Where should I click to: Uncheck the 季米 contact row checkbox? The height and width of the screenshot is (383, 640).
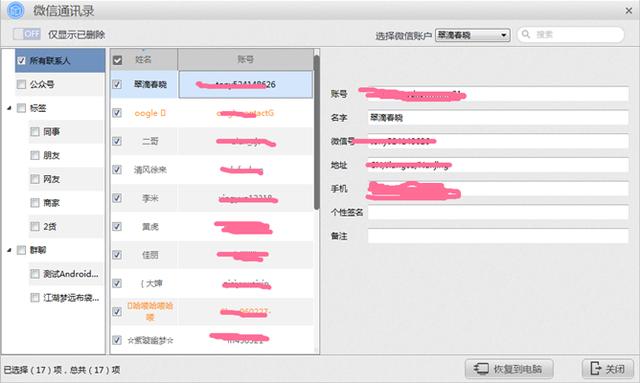(117, 198)
